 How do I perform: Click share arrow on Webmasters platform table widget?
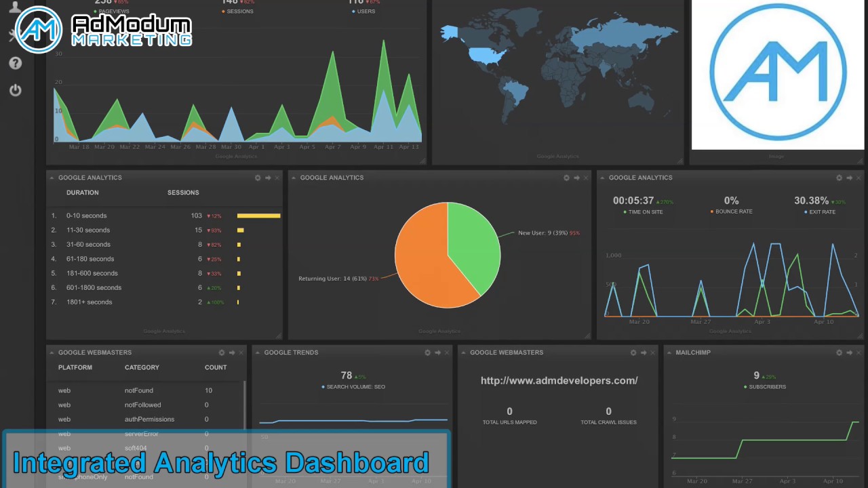(232, 352)
